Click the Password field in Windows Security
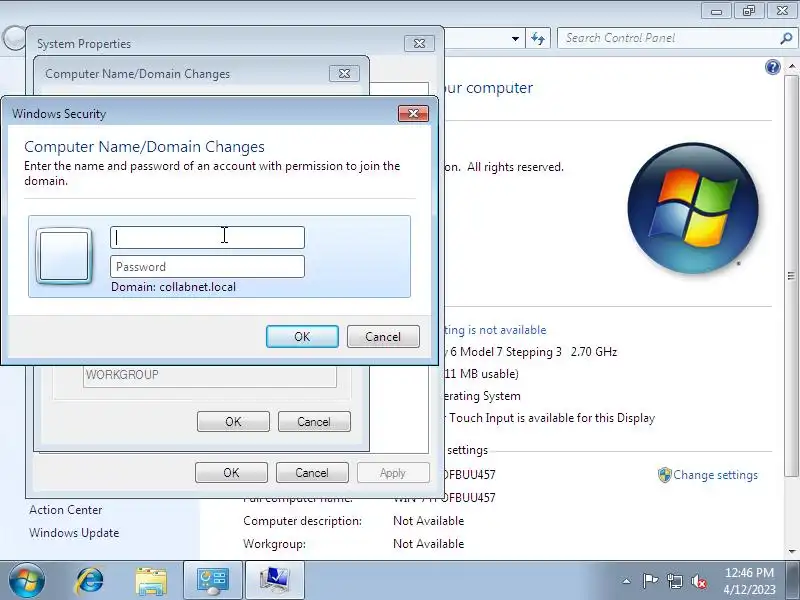This screenshot has height=600, width=800. coord(207,267)
